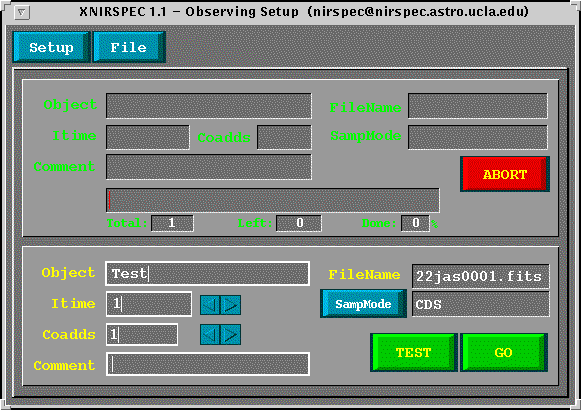Open the File menu

(x=129, y=47)
